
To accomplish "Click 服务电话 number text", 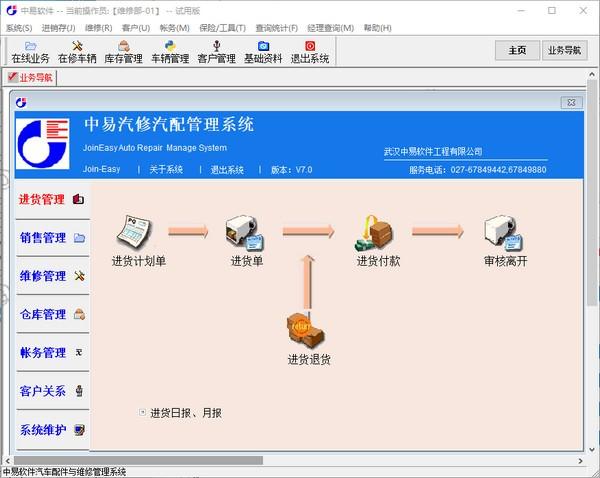I will pyautogui.click(x=478, y=170).
